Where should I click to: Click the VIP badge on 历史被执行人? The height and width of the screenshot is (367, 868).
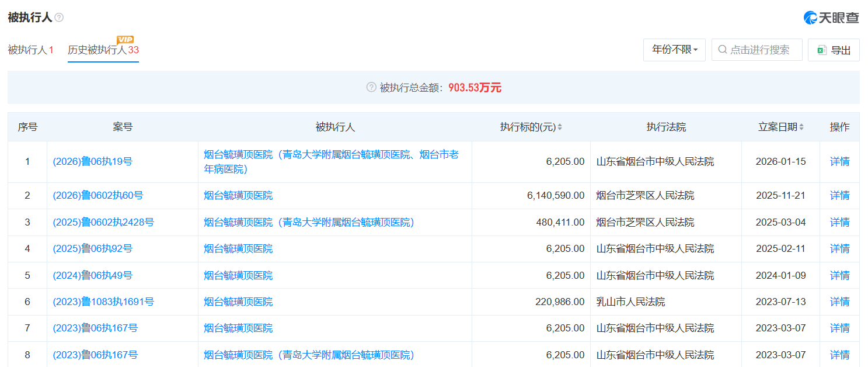125,39
